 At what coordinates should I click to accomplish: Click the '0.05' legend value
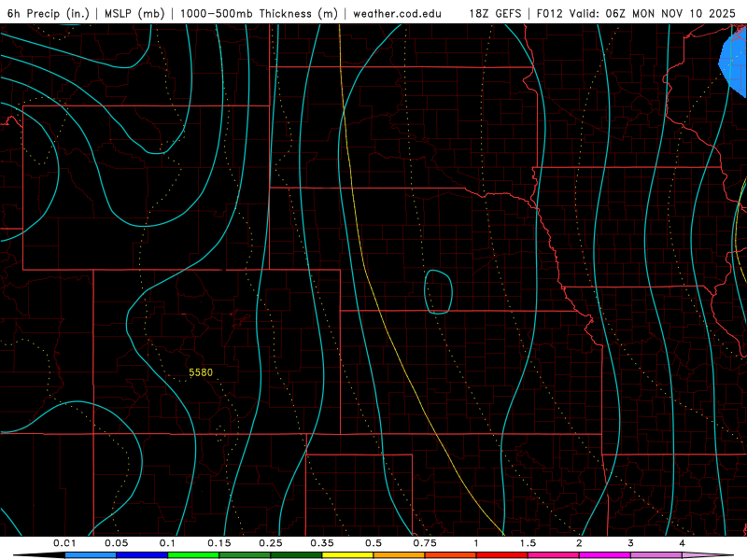coord(116,543)
